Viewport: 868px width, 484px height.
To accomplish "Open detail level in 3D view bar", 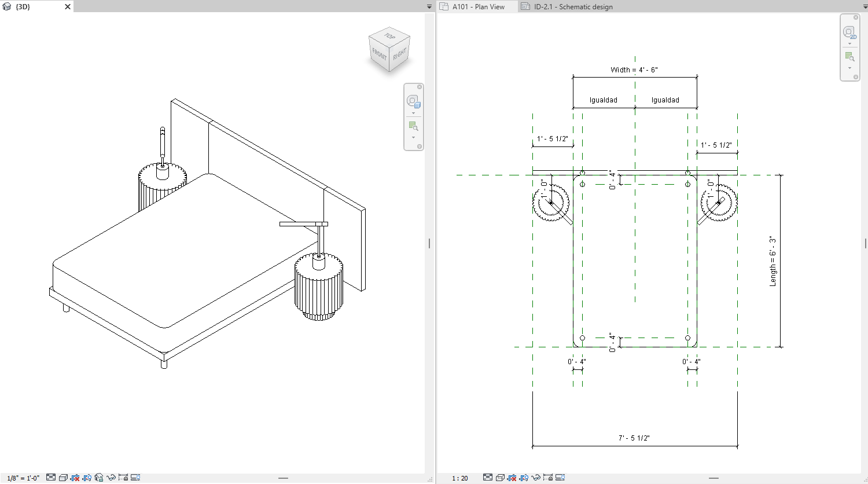I will [51, 477].
